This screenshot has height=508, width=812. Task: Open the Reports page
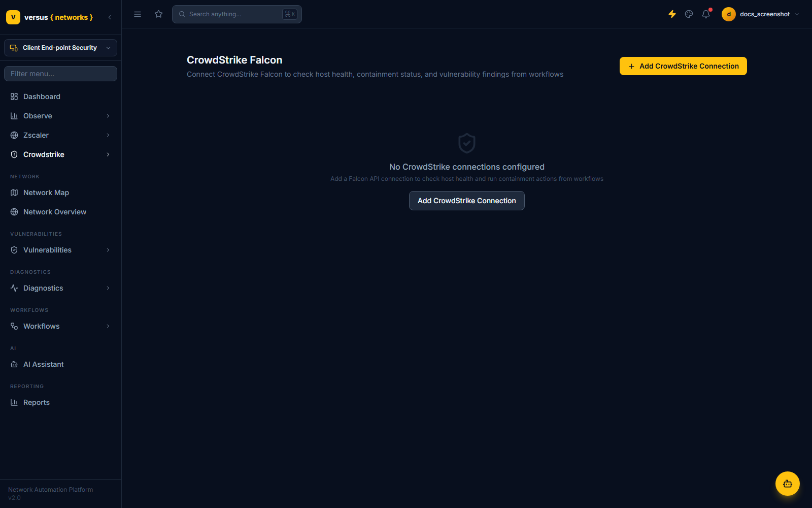pos(60,402)
